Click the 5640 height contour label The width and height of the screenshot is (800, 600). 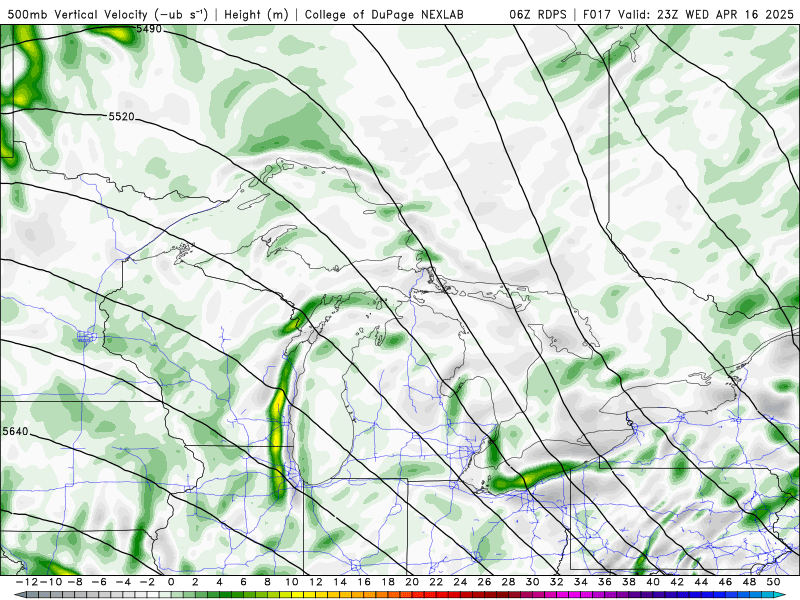click(15, 432)
